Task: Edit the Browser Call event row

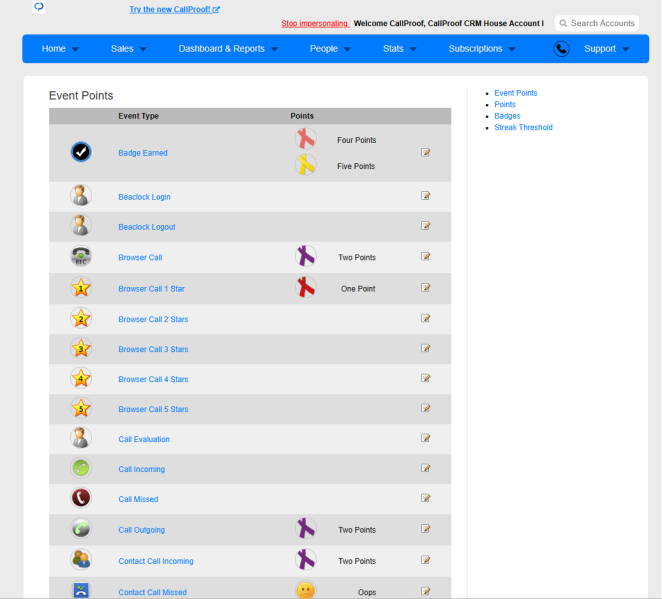Action: click(426, 257)
